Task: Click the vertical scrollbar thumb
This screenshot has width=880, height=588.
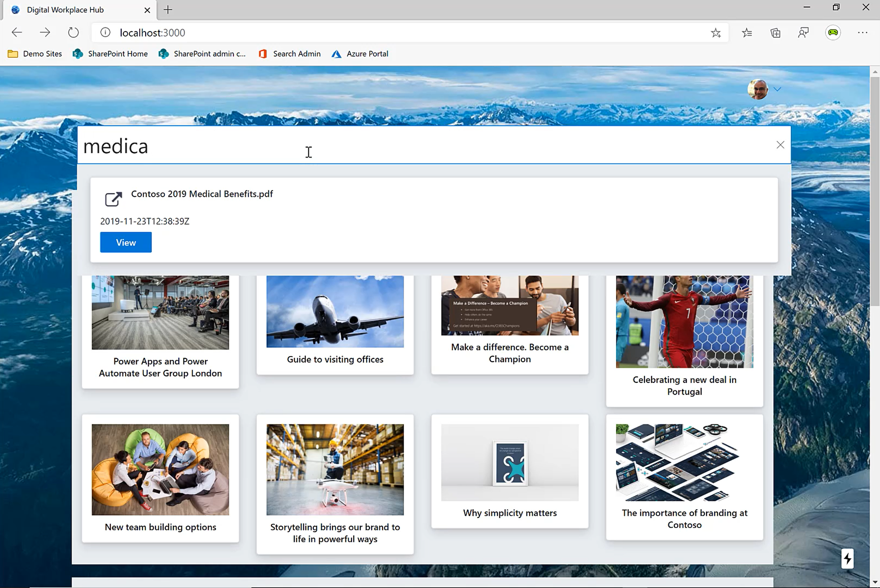Action: [x=875, y=191]
